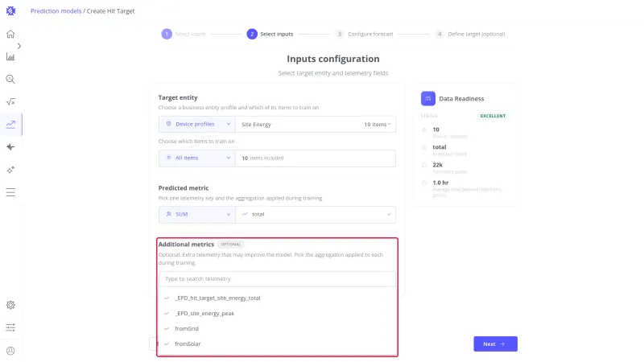Select step 2 Select inputs
Screen dimensions: 644x362
click(270, 34)
